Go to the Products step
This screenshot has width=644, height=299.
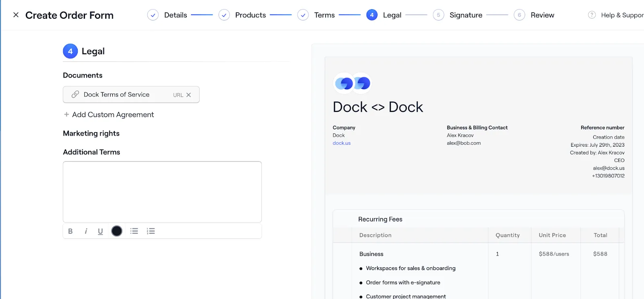(x=250, y=15)
